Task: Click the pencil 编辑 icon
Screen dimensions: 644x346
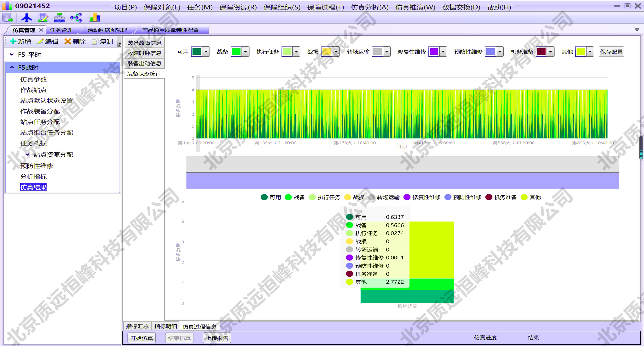Action: coord(40,42)
